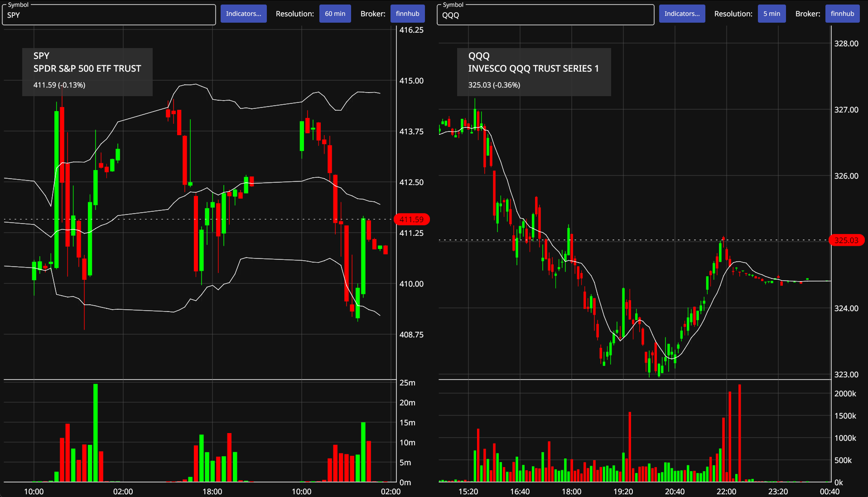The image size is (868, 497).
Task: Click the 411.59 (-0.13%) quote text
Action: (x=59, y=85)
